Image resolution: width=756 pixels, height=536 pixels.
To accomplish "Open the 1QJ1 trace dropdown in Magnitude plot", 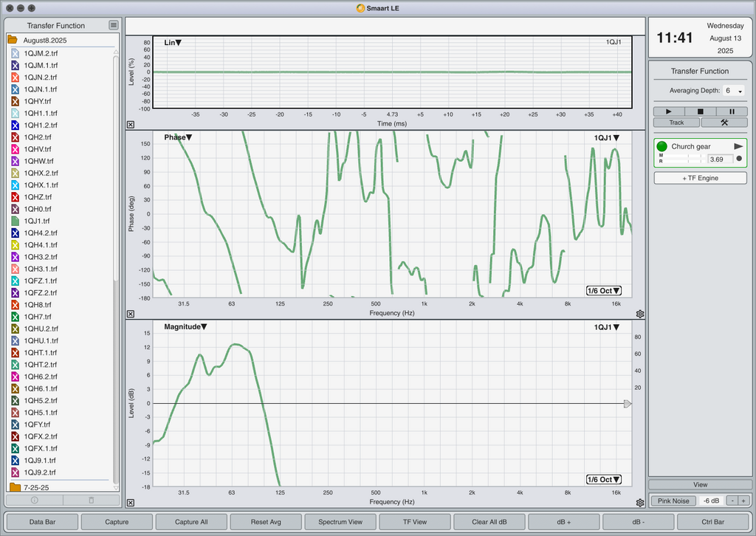I will tap(607, 327).
